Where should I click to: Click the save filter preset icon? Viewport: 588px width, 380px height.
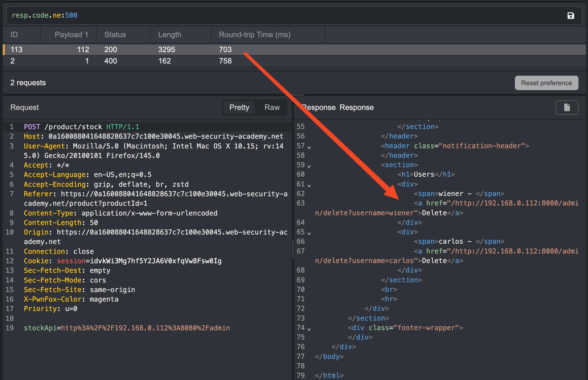tap(571, 16)
